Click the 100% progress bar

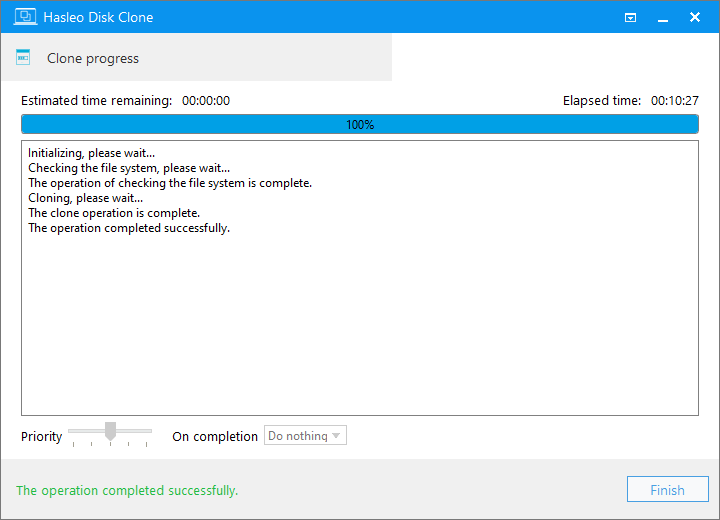[360, 124]
